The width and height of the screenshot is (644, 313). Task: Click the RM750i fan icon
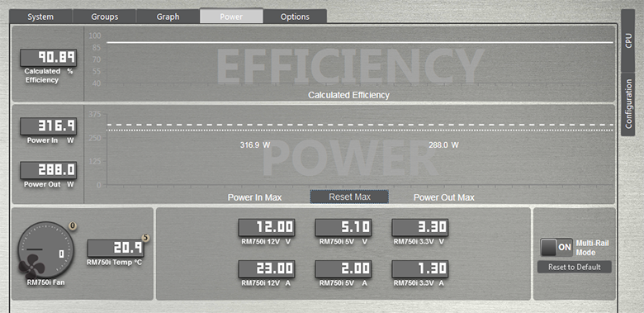(31, 265)
